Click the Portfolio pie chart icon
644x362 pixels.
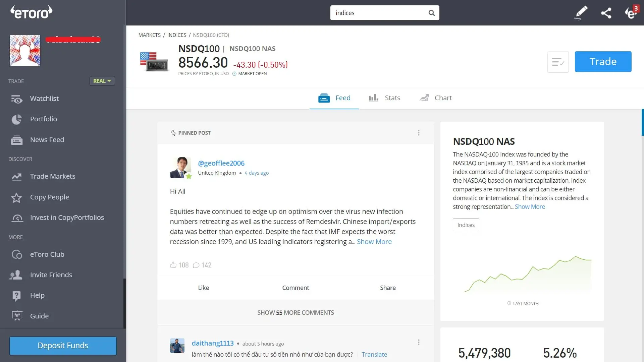coord(16,119)
